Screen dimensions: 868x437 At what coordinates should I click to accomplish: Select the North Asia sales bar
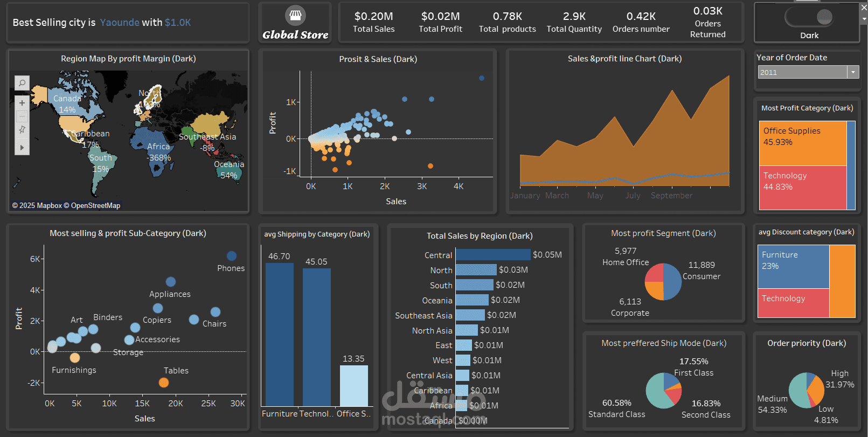tap(467, 330)
